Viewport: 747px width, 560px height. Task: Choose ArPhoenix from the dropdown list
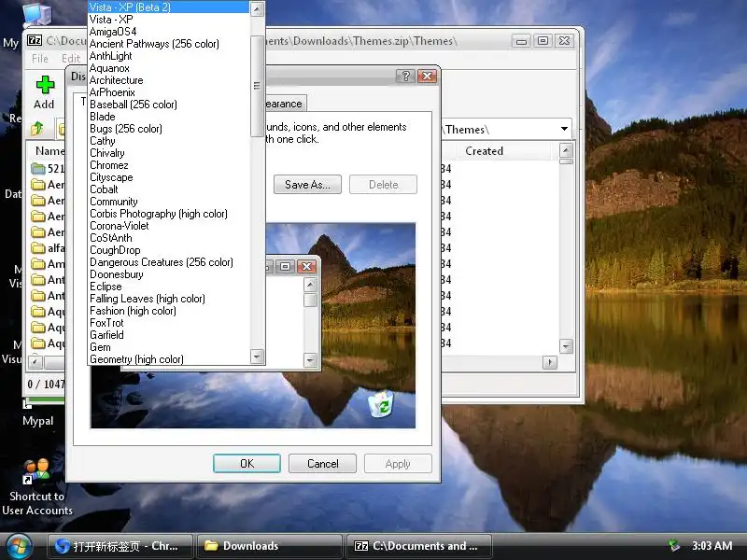point(169,92)
